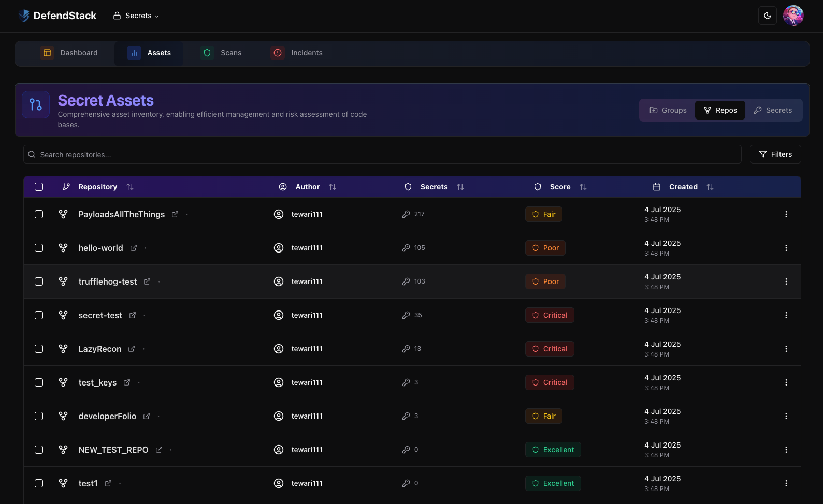Viewport: 823px width, 504px height.
Task: Open the Filters button
Action: pyautogui.click(x=775, y=154)
